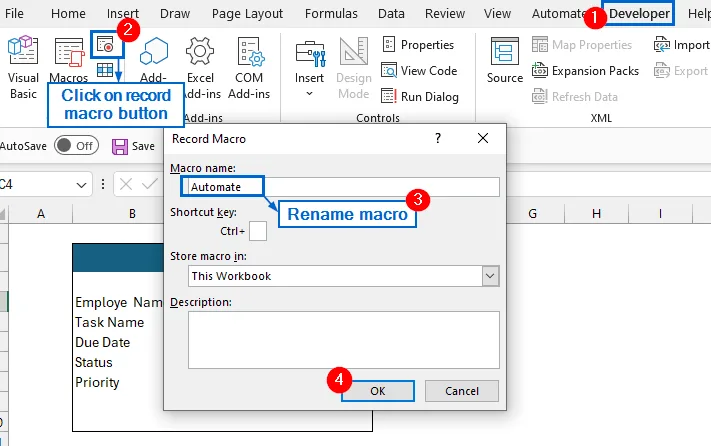The width and height of the screenshot is (711, 446).
Task: Select column H header
Action: pyautogui.click(x=596, y=213)
